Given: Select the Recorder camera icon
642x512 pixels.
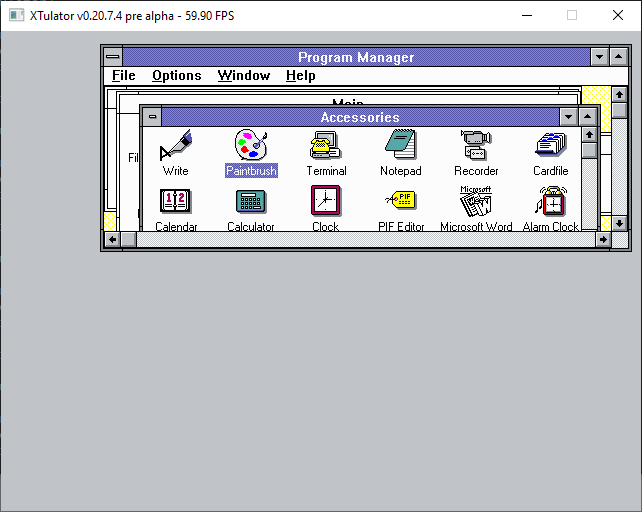Looking at the screenshot, I should 476,145.
